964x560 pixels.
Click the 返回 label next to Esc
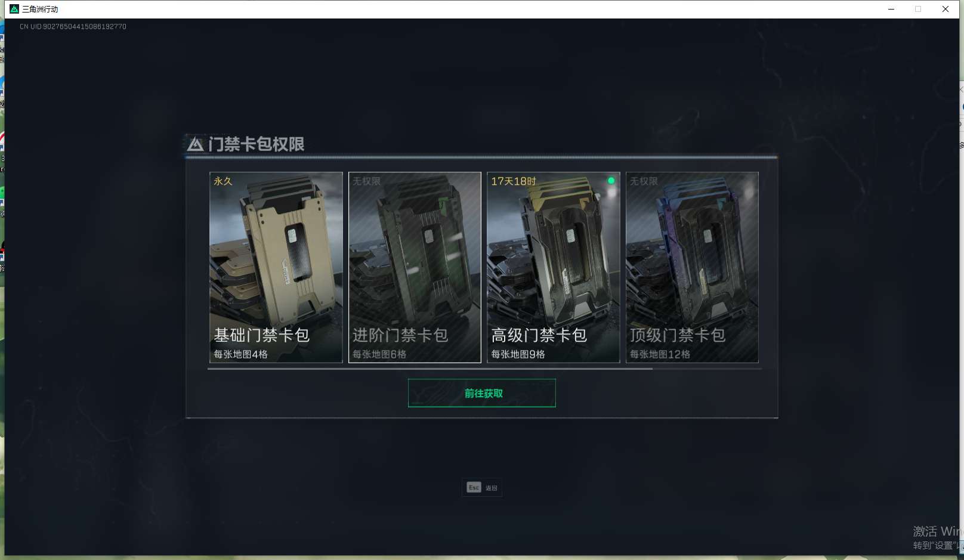coord(492,488)
